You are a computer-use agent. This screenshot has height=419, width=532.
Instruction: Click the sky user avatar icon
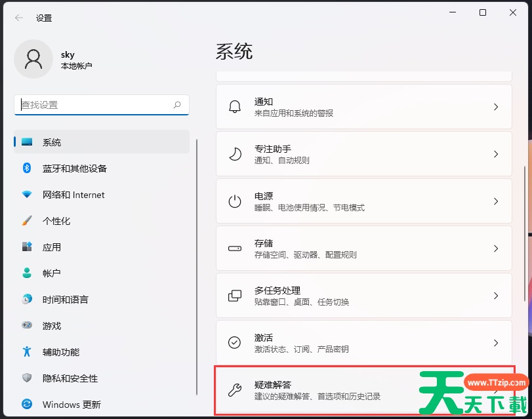[33, 59]
